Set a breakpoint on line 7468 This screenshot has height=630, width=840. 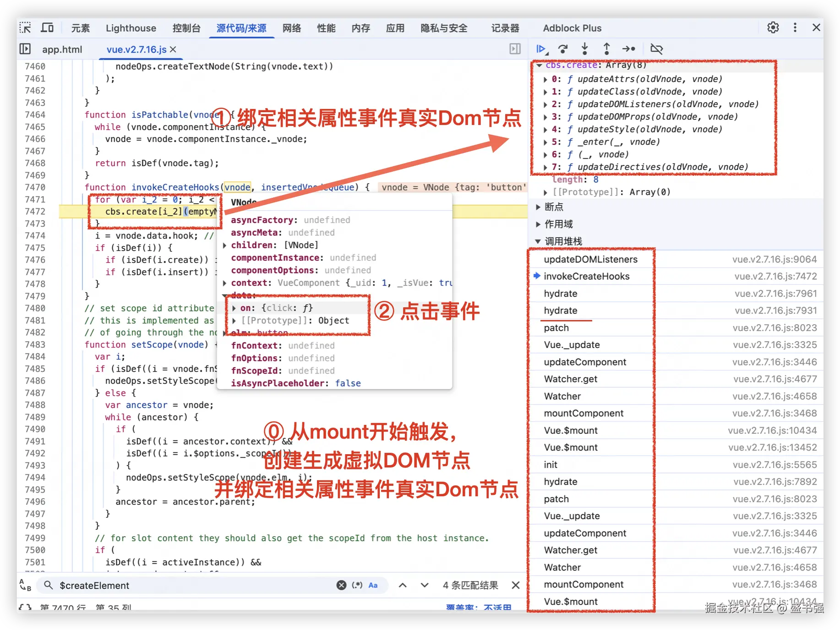[x=35, y=163]
